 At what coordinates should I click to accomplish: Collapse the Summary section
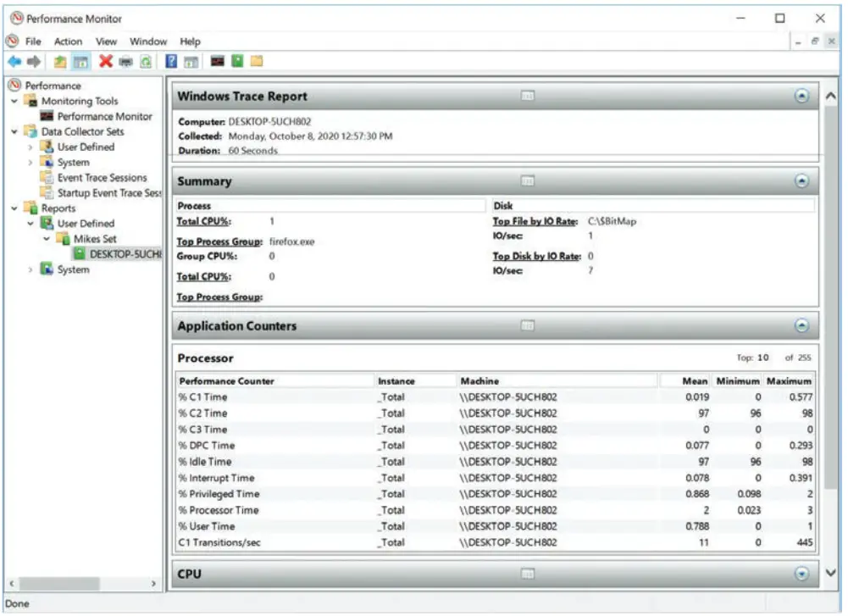pyautogui.click(x=801, y=181)
